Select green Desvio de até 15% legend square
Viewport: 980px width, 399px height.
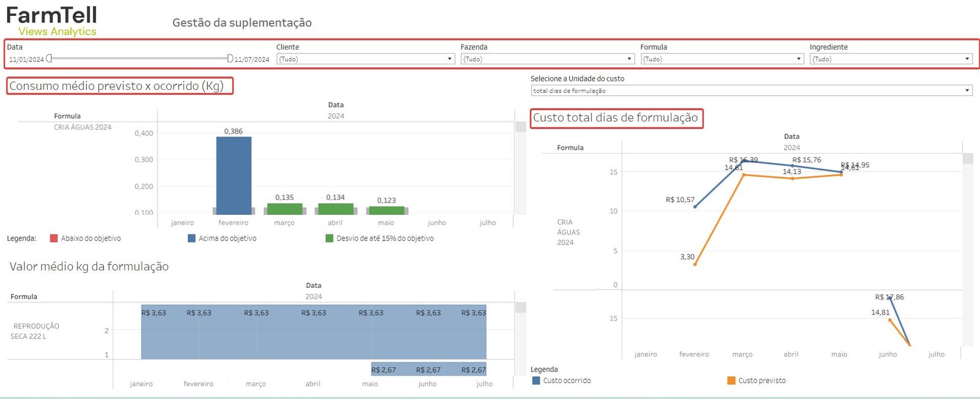(x=330, y=238)
